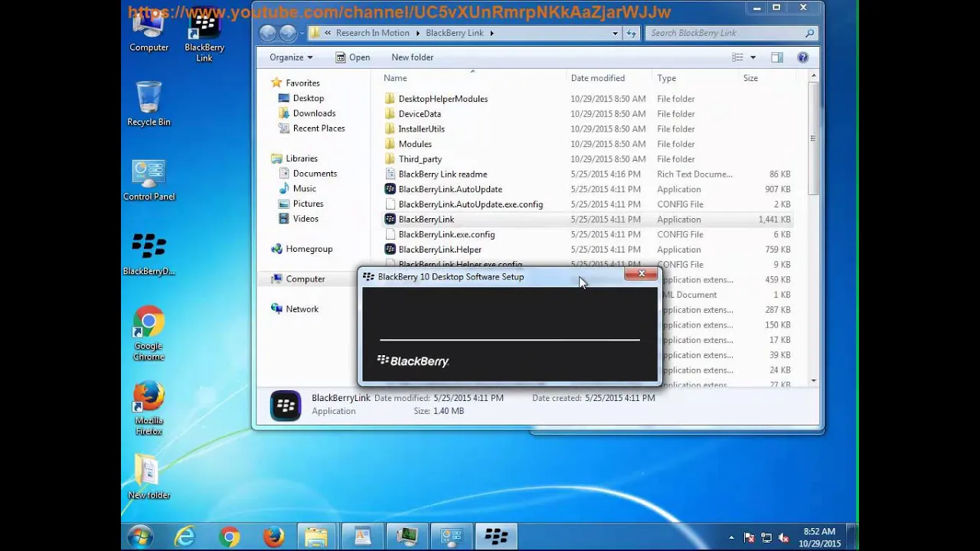Open the Organize menu

point(291,57)
